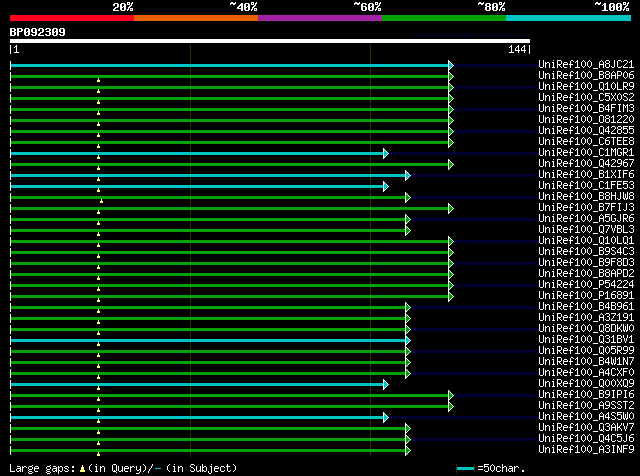640x476 pixels.
Task: Select the UniRef100_B9F8D3 text
Action: pyautogui.click(x=586, y=262)
